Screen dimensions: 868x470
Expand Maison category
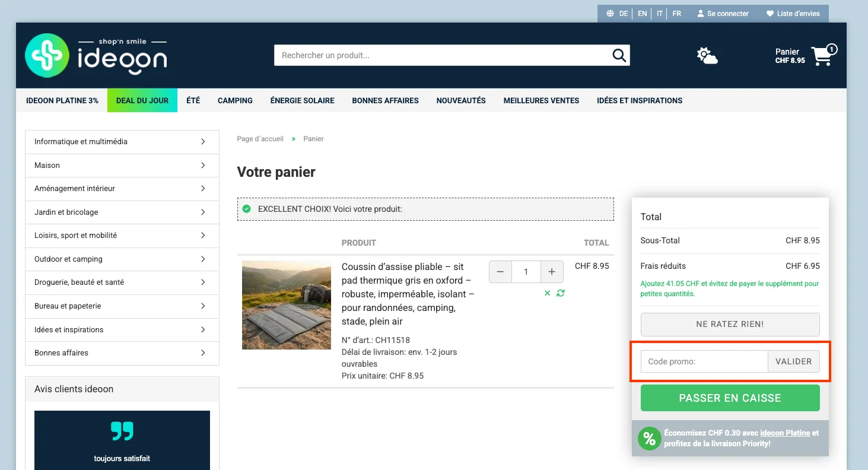tap(122, 166)
